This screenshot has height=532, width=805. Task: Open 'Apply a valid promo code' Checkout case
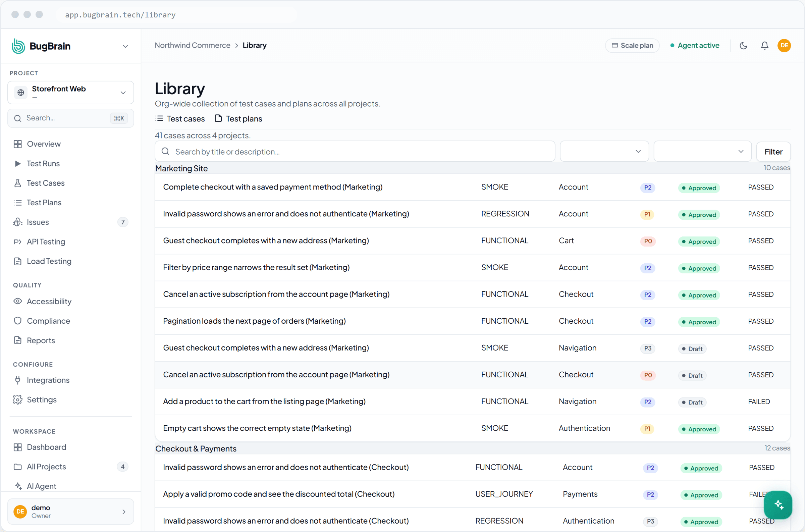tap(278, 494)
